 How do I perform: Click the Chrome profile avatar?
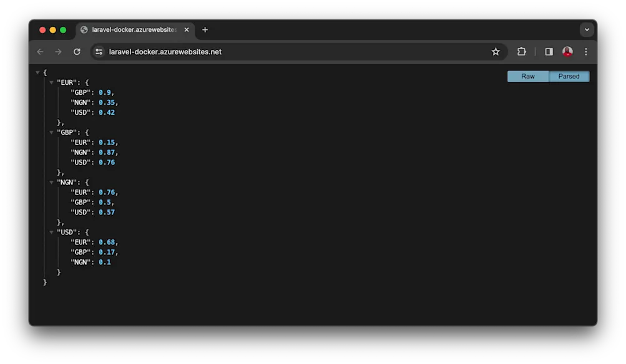click(567, 52)
